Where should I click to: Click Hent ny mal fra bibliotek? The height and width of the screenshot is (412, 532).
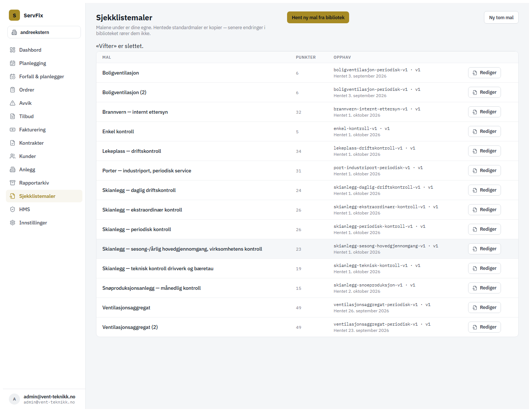(318, 17)
